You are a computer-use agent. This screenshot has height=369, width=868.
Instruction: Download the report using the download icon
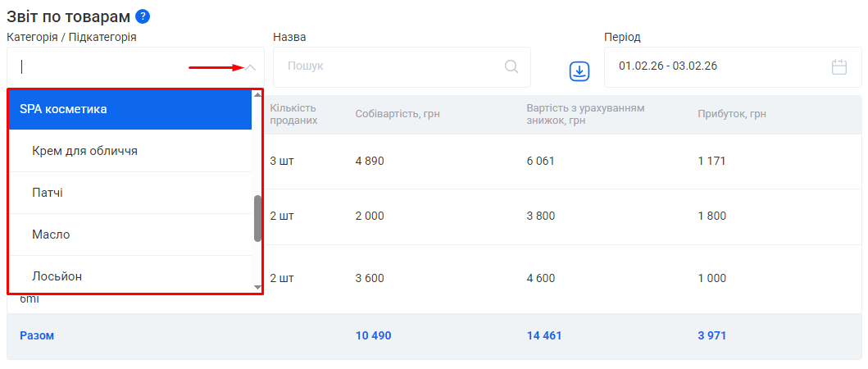pos(579,71)
